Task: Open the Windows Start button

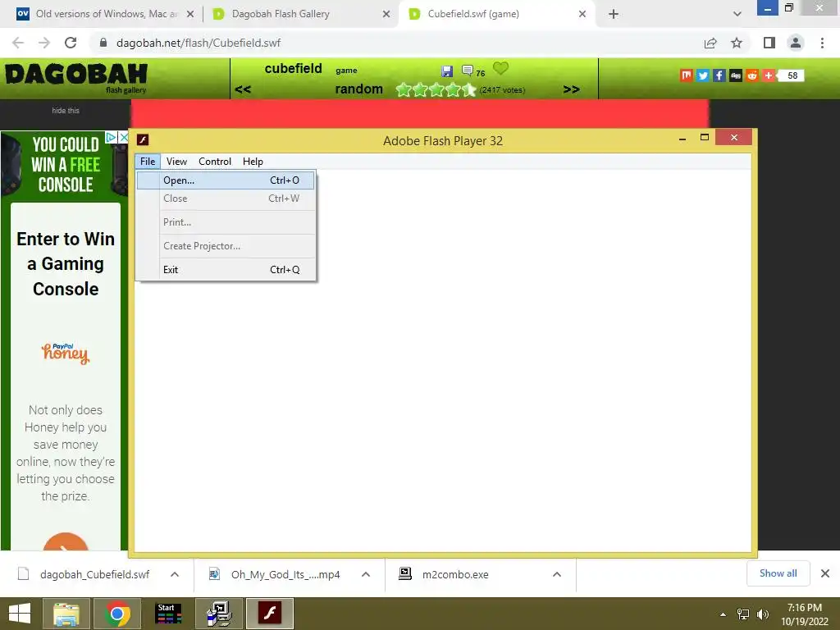Action: pyautogui.click(x=20, y=614)
